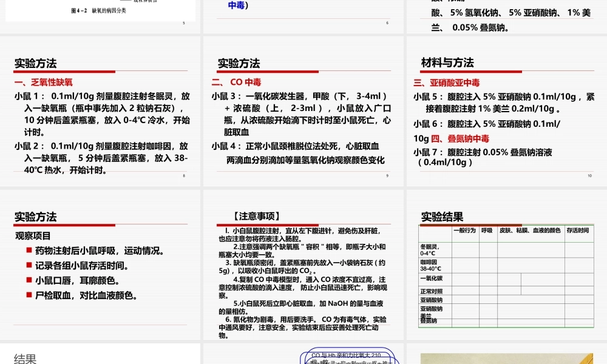This screenshot has height=364, width=607.
Task: Open the 实验结果 table slide thumbnail
Action: [507, 265]
